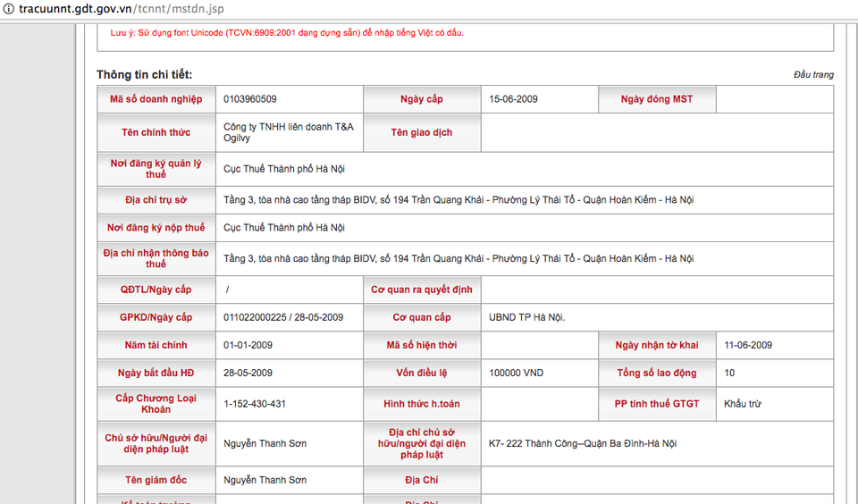Viewport: 858px width, 504px height.
Task: Click the 'Mã số doanh nghiệp' header cell
Action: [156, 99]
